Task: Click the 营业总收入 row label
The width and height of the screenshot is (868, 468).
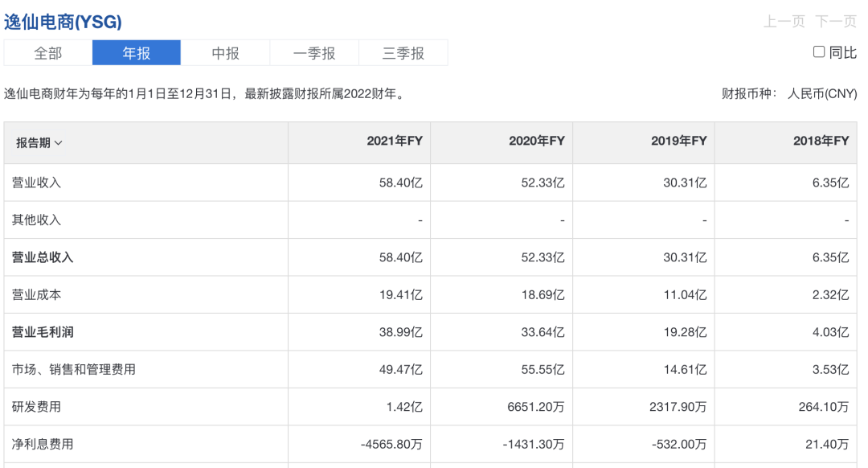Action: [x=43, y=257]
